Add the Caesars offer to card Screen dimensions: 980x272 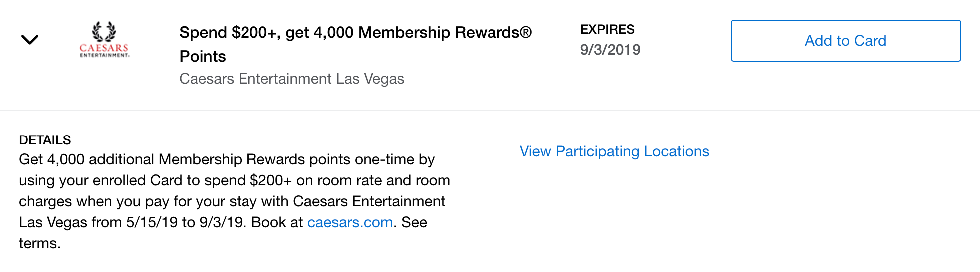[x=845, y=41]
